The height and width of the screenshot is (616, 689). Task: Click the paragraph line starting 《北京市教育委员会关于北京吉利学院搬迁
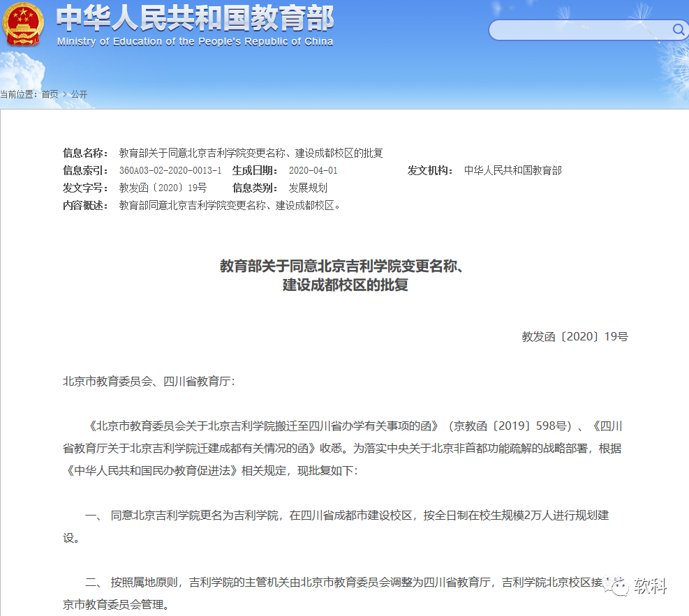(x=354, y=426)
